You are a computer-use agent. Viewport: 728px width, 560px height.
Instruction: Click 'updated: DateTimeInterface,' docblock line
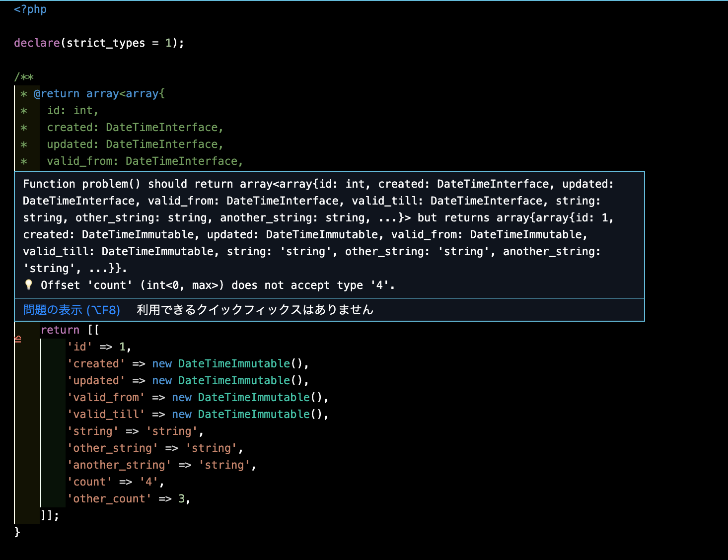click(135, 144)
